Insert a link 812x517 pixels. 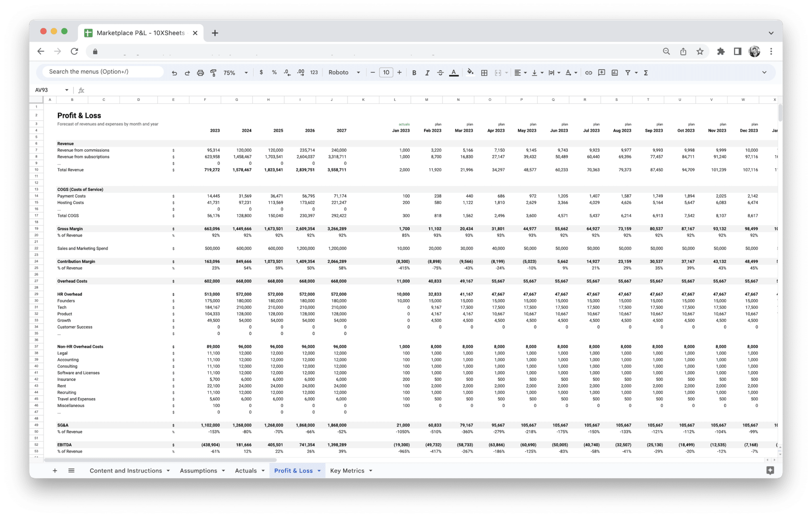pyautogui.click(x=588, y=73)
